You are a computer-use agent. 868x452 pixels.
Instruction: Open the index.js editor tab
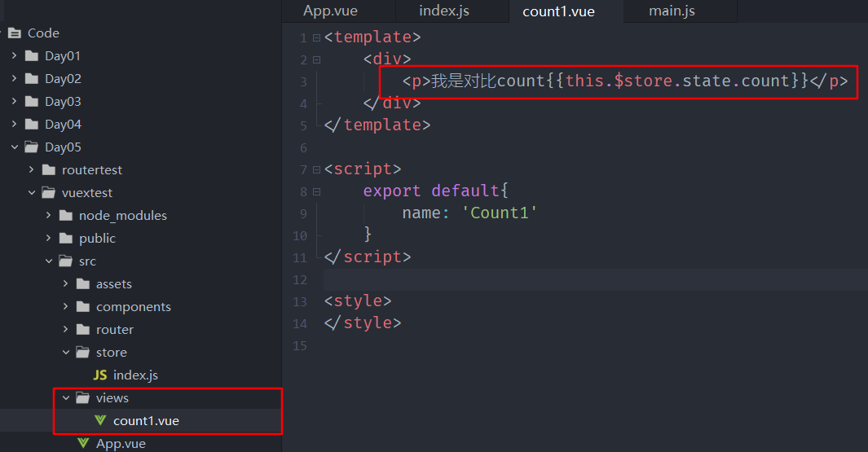point(443,11)
